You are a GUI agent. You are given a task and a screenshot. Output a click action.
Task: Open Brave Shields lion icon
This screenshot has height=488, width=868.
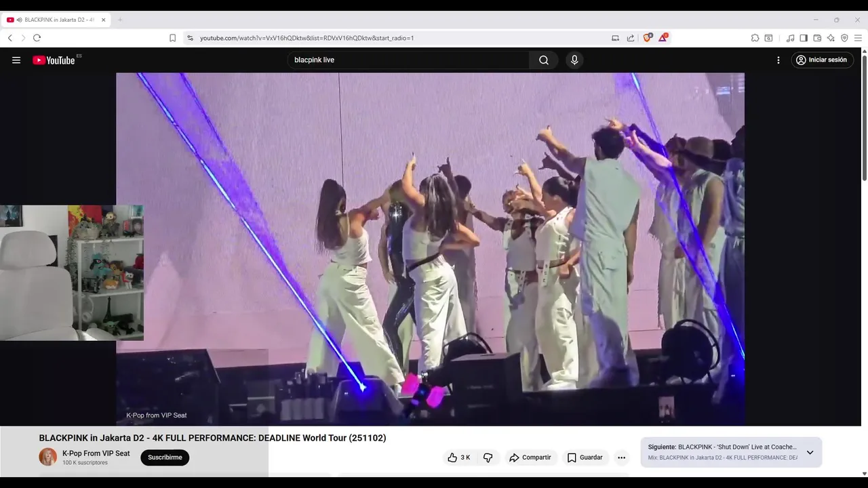point(647,38)
